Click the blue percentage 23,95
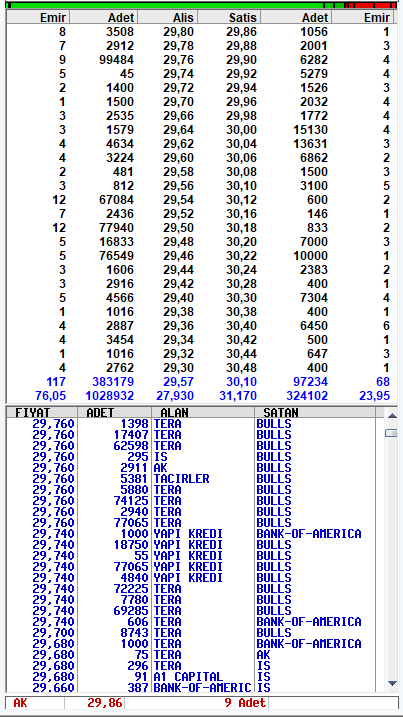The image size is (403, 717). (375, 396)
